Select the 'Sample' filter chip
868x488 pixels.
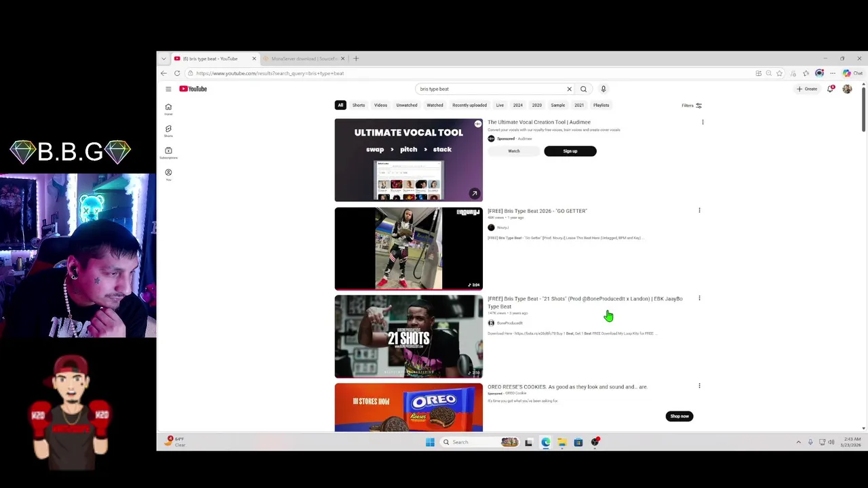pos(558,105)
